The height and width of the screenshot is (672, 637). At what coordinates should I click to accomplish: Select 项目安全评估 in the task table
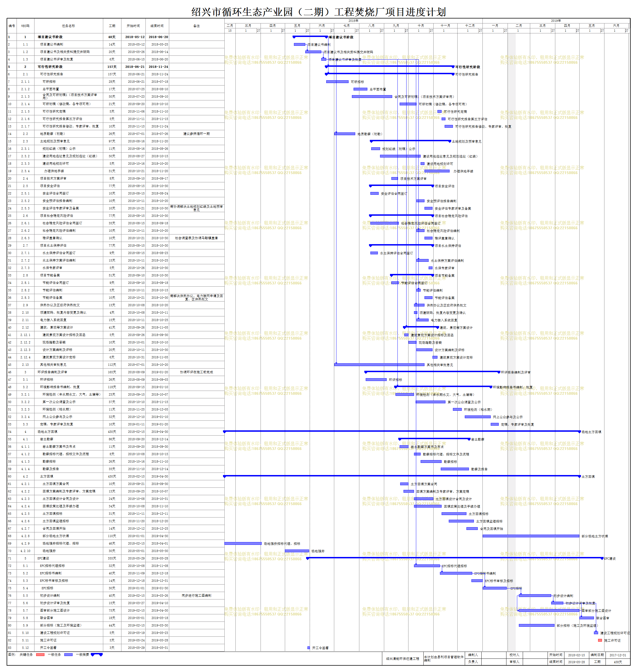(x=50, y=186)
